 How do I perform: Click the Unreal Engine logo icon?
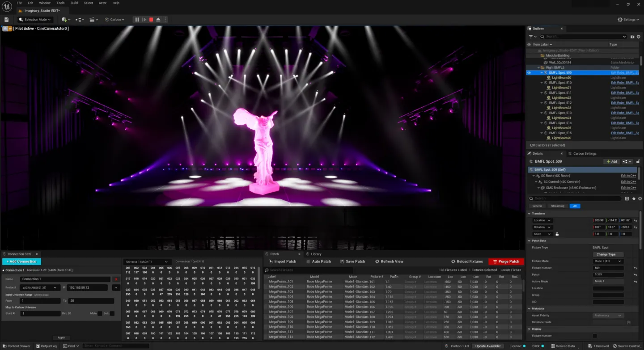7,6
